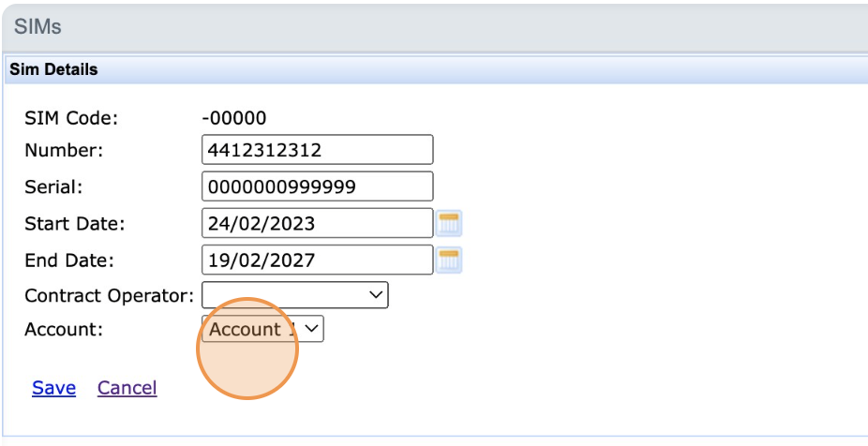Click the SIM Code label
Viewport: 868px width, 446px height.
point(71,118)
